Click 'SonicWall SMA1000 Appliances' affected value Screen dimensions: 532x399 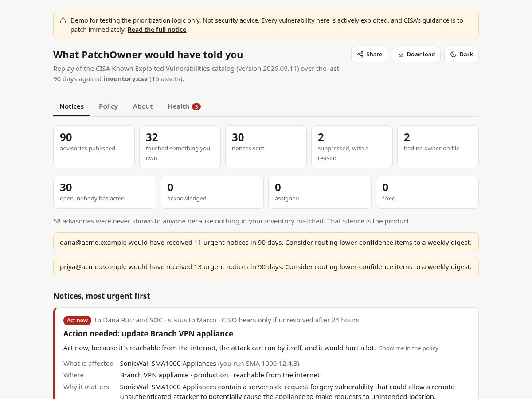(x=168, y=364)
